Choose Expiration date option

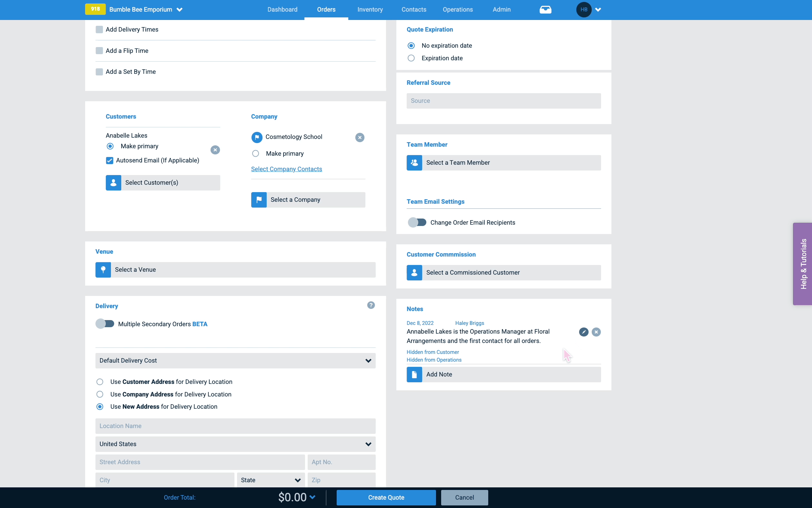tap(411, 58)
